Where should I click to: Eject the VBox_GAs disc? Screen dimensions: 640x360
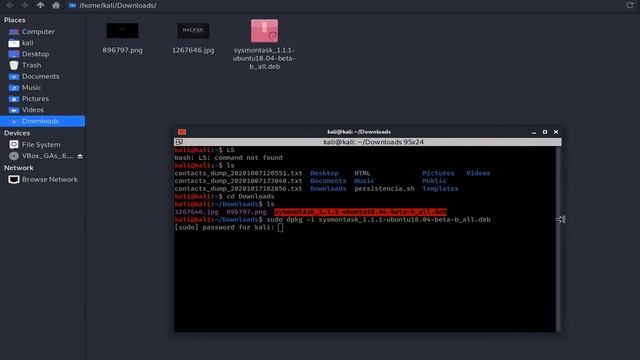[80, 156]
